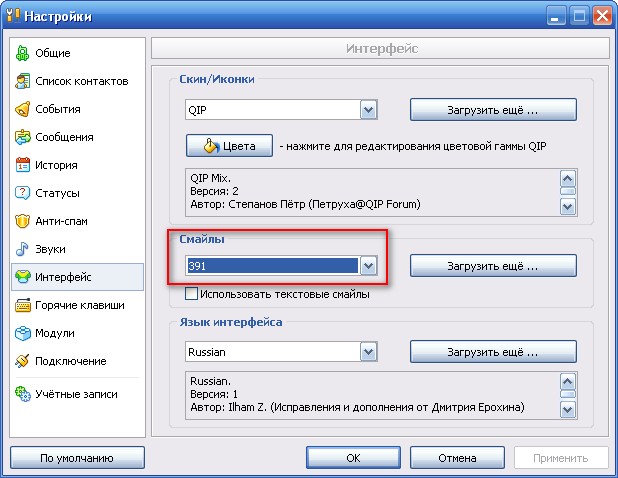
Task: Click the 'QIP Mix.' text line
Action: coord(210,178)
